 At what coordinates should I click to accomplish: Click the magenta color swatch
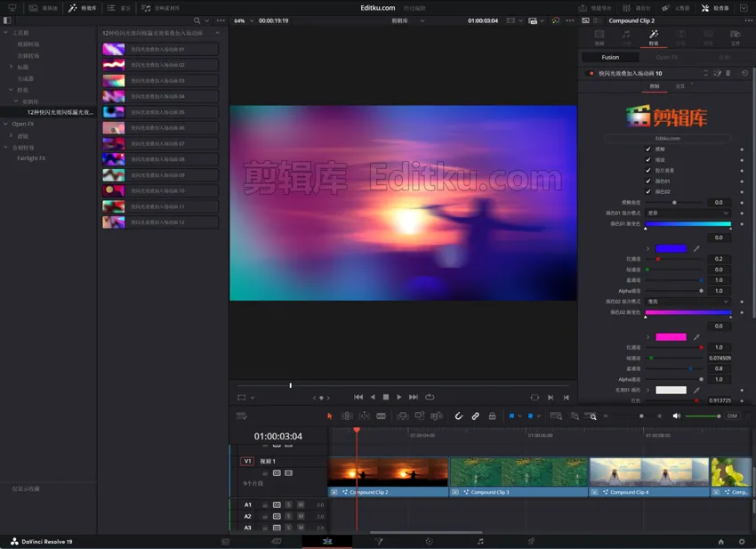671,336
